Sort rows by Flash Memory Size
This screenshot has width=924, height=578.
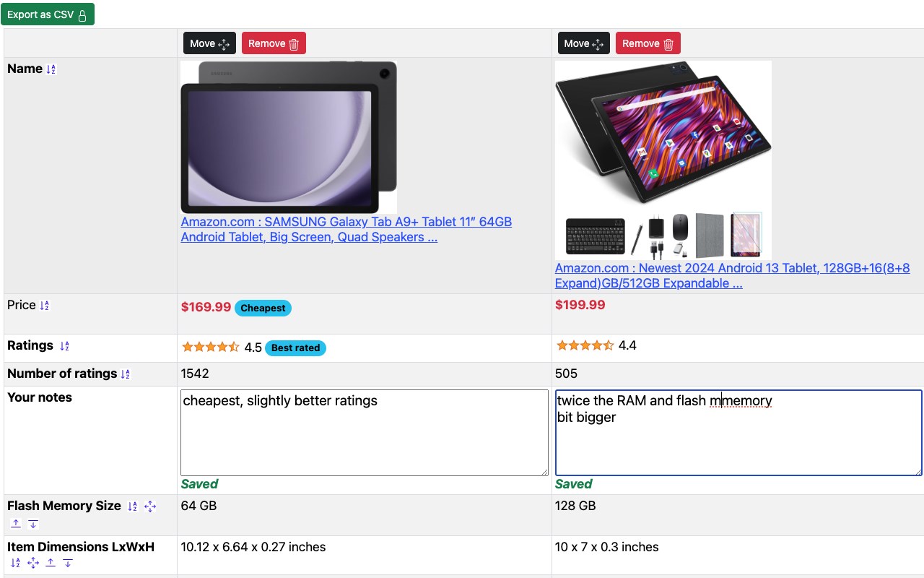tap(132, 506)
